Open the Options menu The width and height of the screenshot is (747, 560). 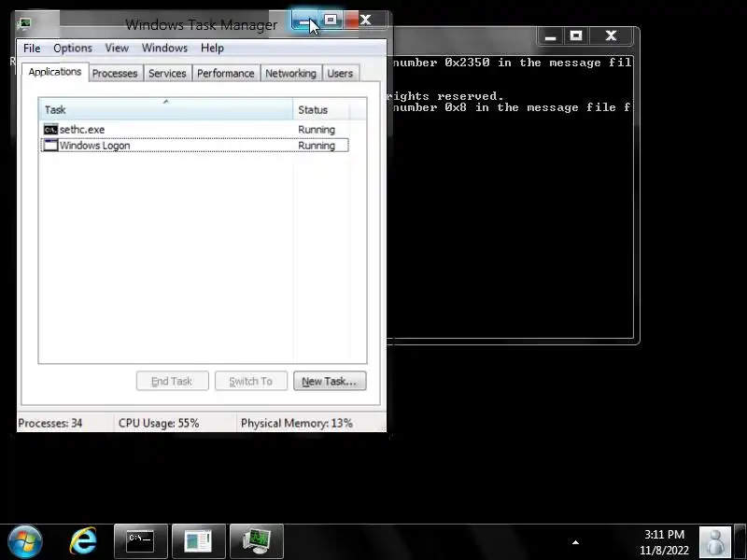pos(73,49)
